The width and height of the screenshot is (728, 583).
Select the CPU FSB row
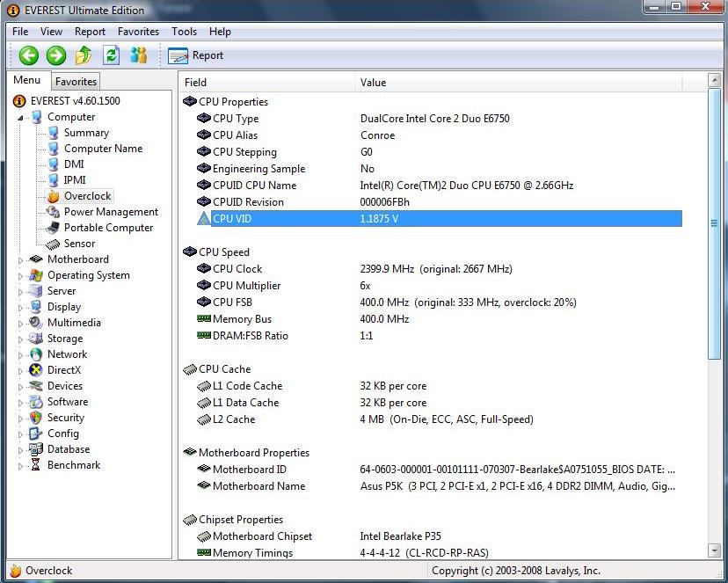pos(440,302)
